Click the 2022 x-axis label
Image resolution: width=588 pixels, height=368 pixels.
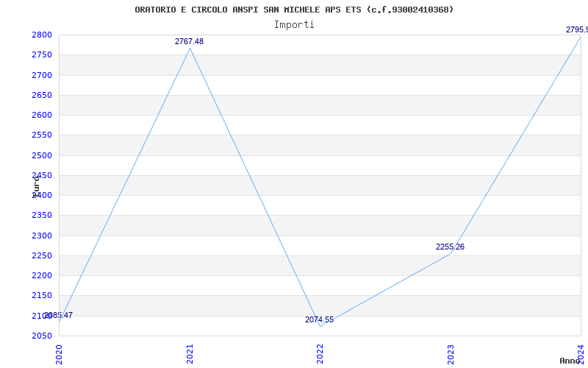pos(320,354)
